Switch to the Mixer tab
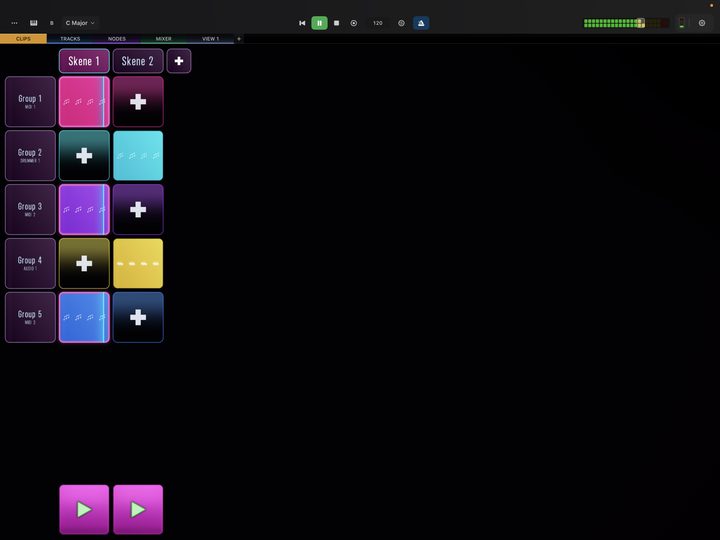This screenshot has height=540, width=720. [x=163, y=39]
